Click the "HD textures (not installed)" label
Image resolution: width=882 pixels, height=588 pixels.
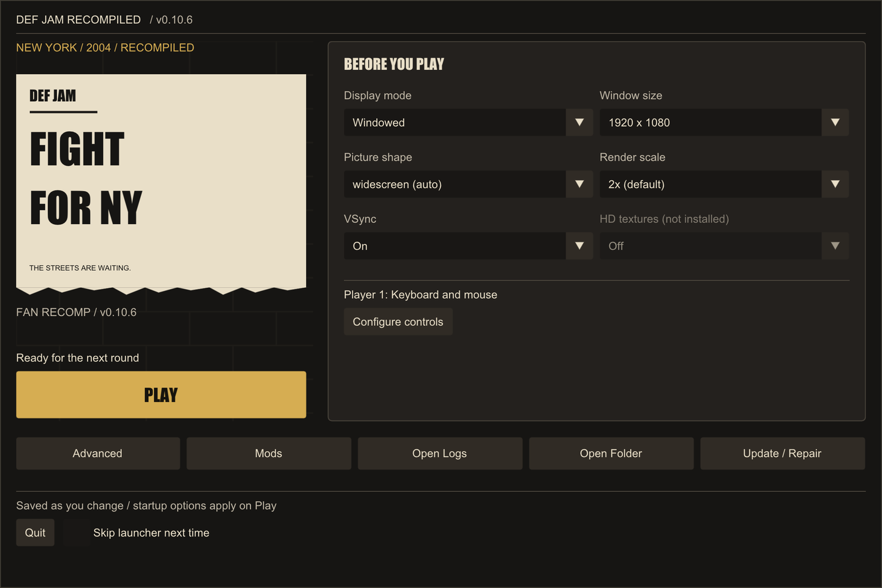click(664, 219)
